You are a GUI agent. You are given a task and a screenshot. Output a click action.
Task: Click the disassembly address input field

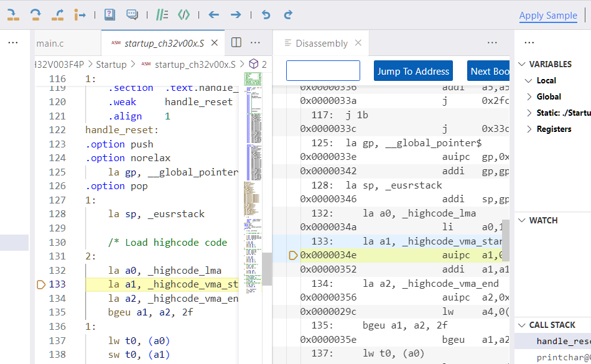click(x=323, y=71)
